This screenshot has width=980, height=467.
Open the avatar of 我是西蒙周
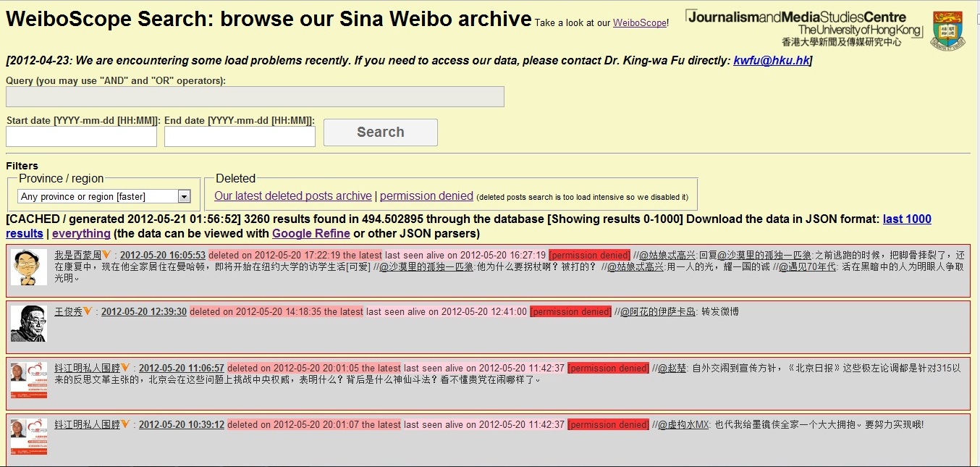(x=29, y=267)
